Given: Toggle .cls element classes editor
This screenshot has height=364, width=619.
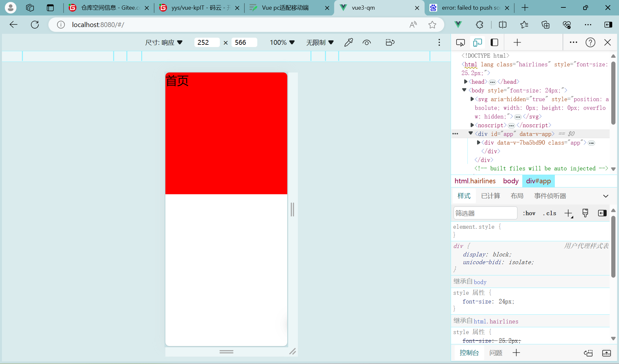Looking at the screenshot, I should [550, 213].
